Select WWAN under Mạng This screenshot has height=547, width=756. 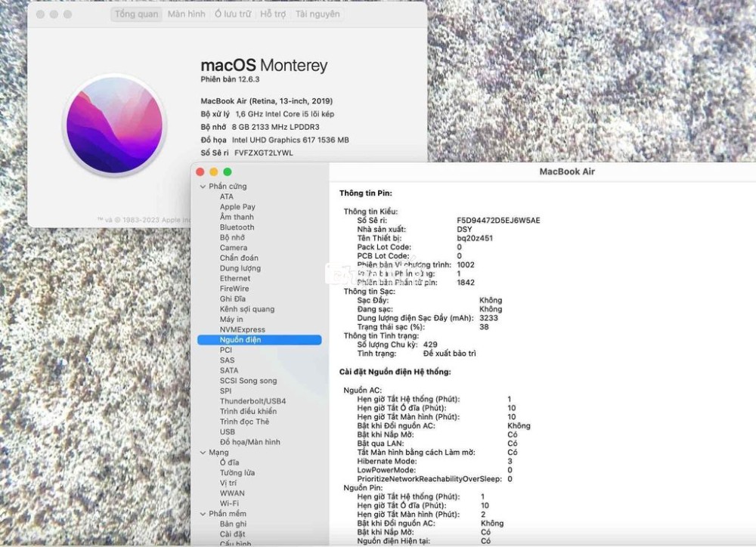coord(232,493)
